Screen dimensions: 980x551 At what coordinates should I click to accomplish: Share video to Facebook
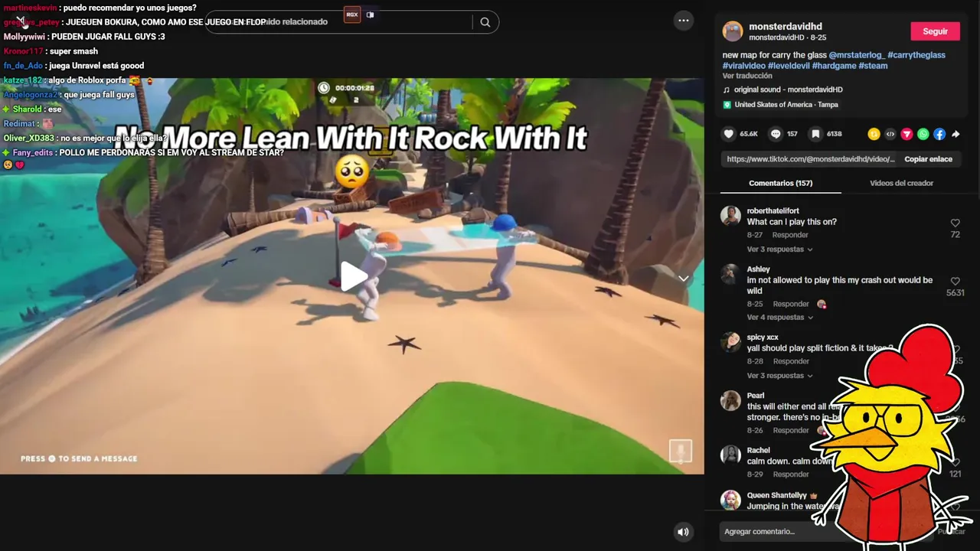939,134
